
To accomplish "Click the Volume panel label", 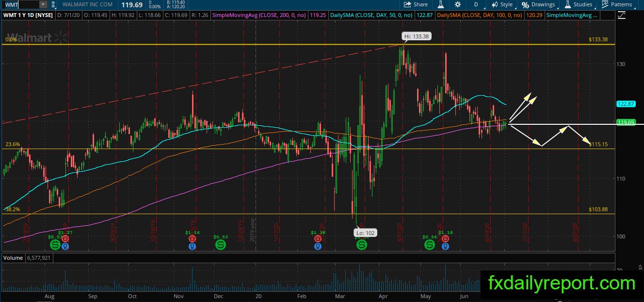I will 12,258.
